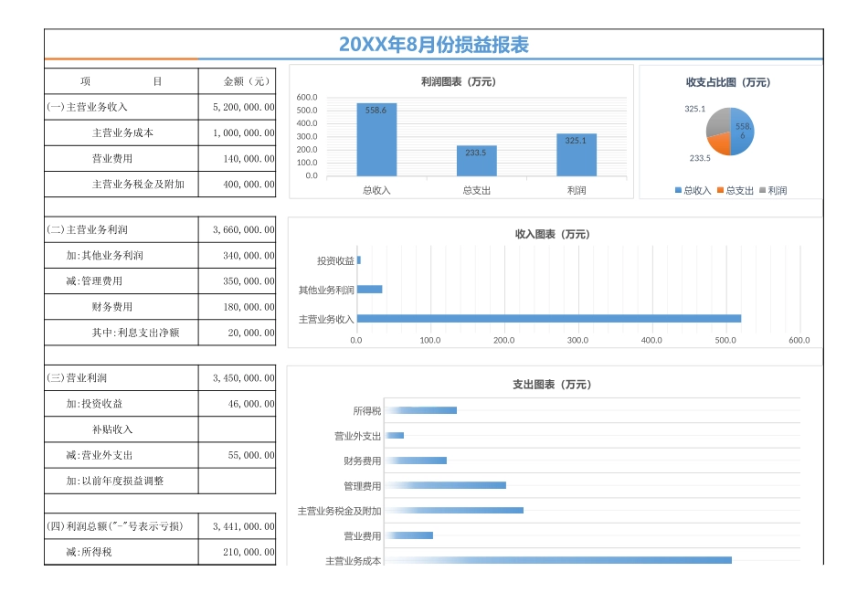Click the blue 总收入 legend swatch
Screen dimensions: 868x614
tap(678, 190)
